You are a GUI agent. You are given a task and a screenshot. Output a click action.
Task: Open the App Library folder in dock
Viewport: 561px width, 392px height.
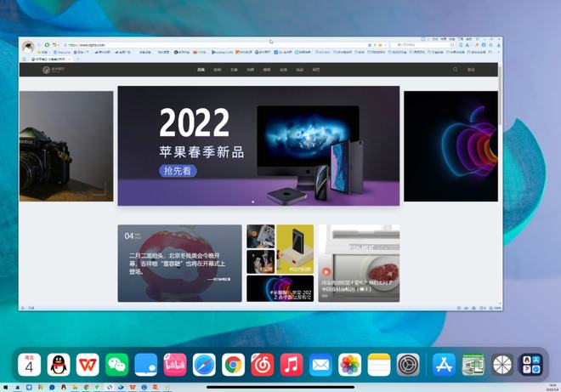pyautogui.click(x=531, y=365)
